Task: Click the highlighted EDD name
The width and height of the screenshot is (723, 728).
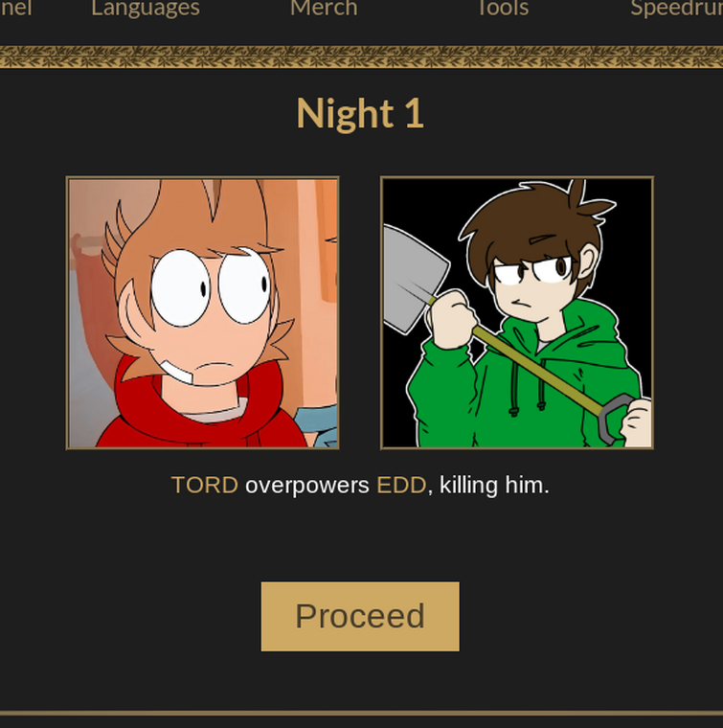Action: coord(401,486)
